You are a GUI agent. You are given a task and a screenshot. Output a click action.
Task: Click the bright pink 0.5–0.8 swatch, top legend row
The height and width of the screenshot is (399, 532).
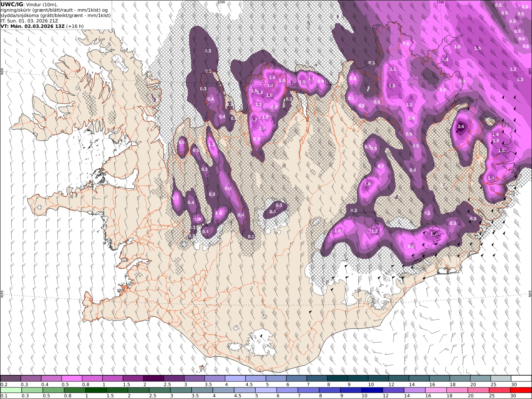point(71,378)
